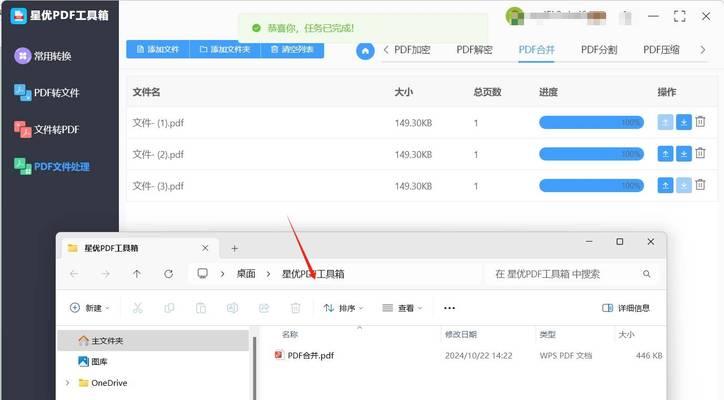The height and width of the screenshot is (400, 724).
Task: Click the Cut scissors icon
Action: click(138, 308)
